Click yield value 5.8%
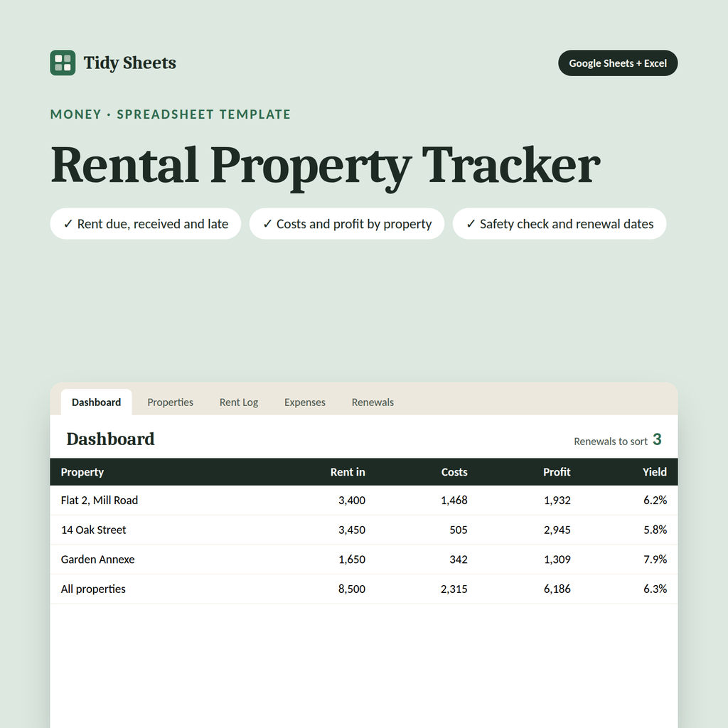This screenshot has width=728, height=728. (655, 530)
